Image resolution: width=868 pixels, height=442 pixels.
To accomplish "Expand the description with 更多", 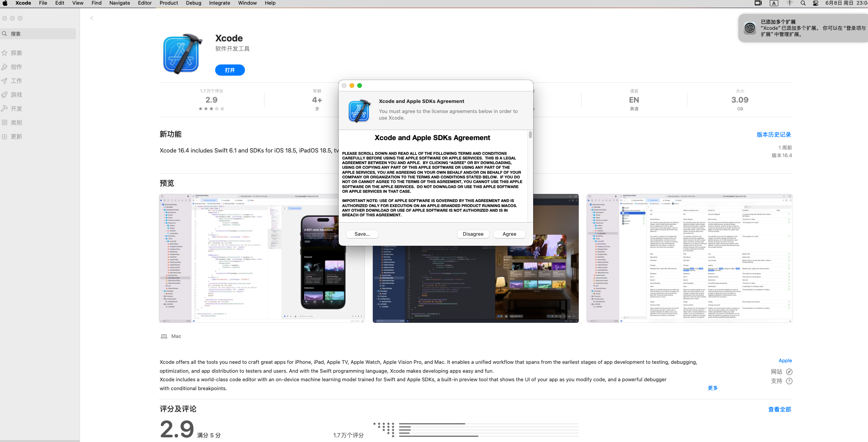I will tap(712, 387).
